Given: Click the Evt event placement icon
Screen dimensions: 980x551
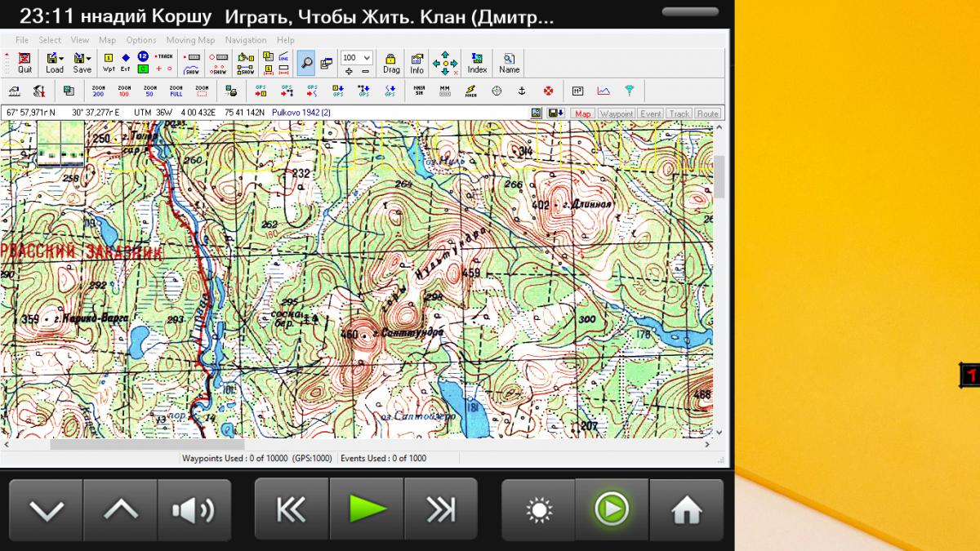Looking at the screenshot, I should click(x=126, y=62).
